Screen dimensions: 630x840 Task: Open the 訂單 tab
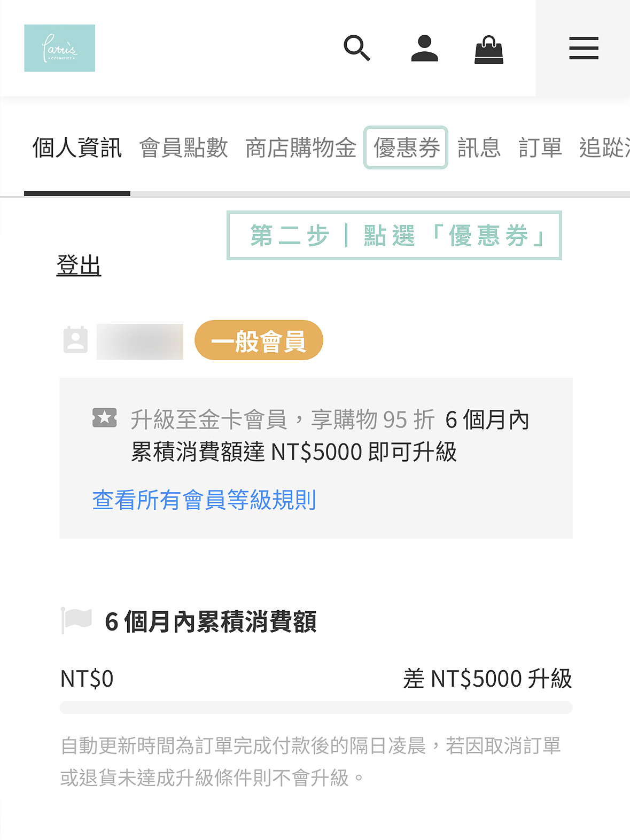(x=540, y=148)
